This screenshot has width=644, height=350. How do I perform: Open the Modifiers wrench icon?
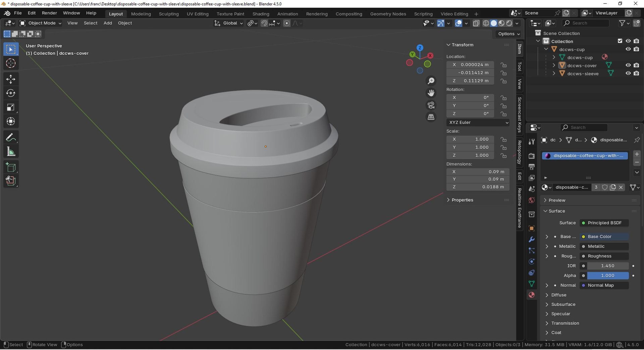tap(532, 239)
